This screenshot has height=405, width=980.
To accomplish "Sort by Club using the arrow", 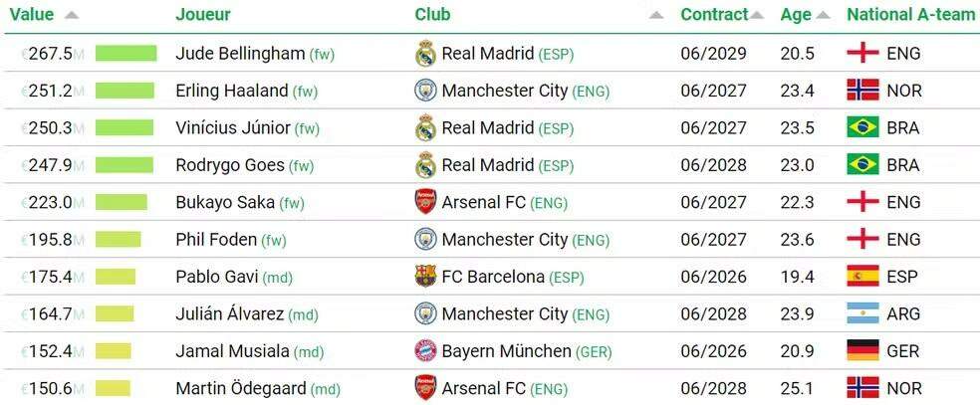I will click(x=655, y=16).
